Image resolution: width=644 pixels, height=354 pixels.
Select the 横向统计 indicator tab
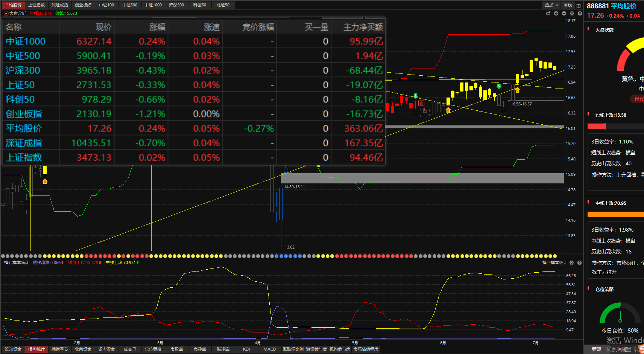(36, 349)
